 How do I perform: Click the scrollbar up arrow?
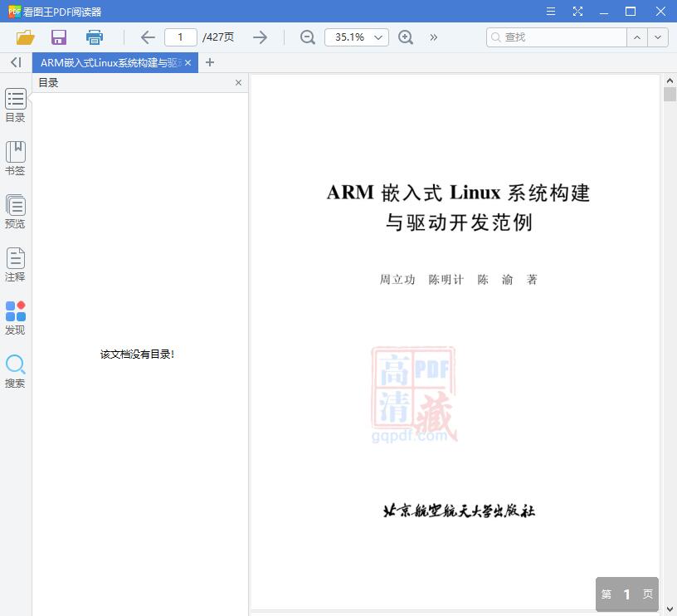(670, 81)
